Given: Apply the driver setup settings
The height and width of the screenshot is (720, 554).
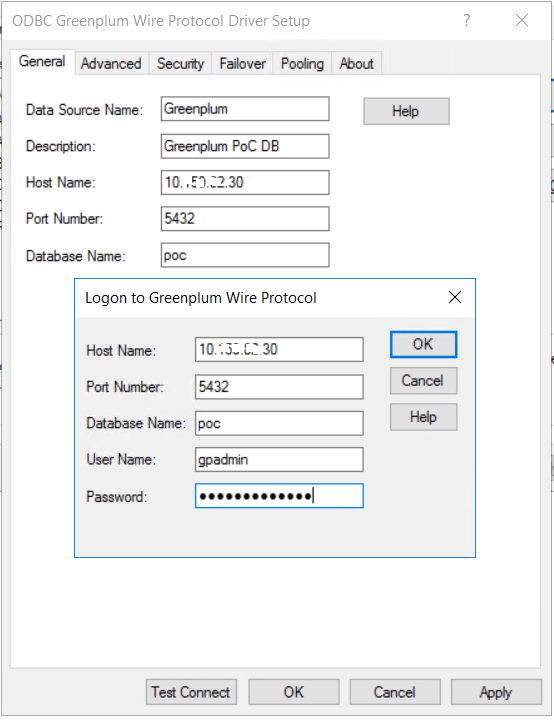Looking at the screenshot, I should (496, 692).
